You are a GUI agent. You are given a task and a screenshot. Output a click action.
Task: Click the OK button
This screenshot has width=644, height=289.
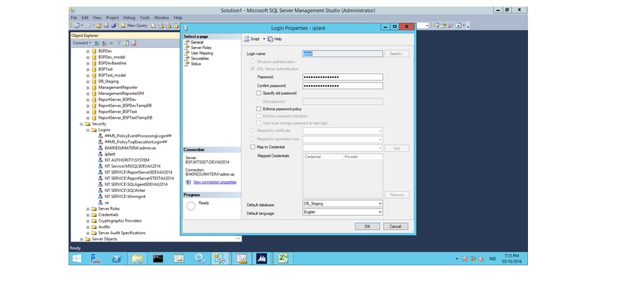click(x=367, y=226)
